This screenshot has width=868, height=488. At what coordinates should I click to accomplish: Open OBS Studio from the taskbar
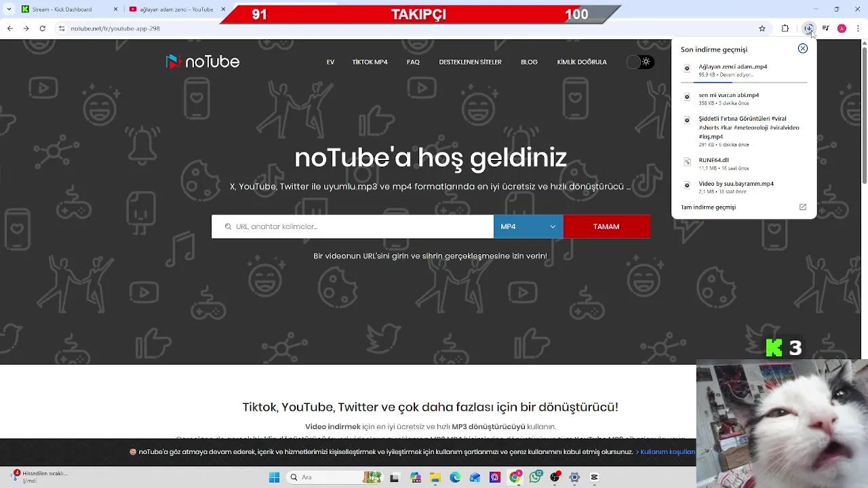click(x=555, y=477)
